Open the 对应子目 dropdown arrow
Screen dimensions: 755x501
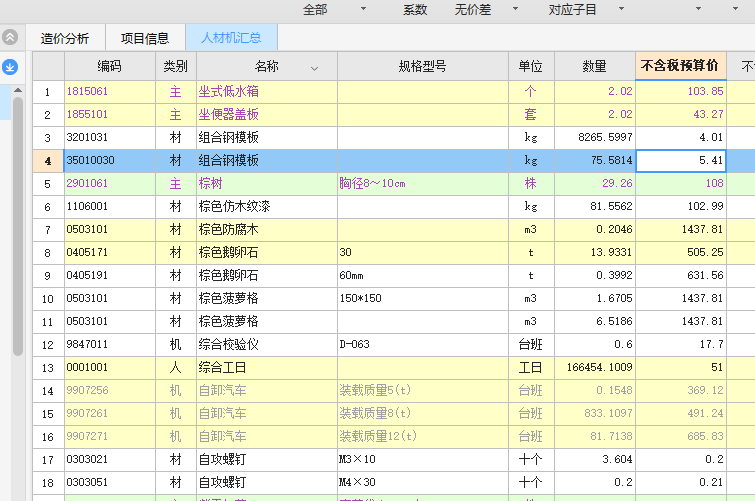[x=621, y=9]
